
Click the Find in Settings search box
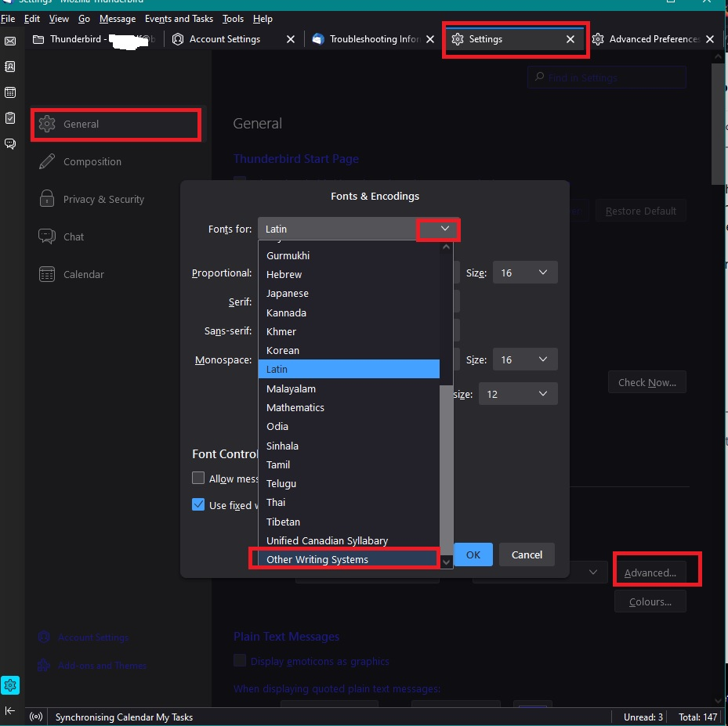click(607, 78)
